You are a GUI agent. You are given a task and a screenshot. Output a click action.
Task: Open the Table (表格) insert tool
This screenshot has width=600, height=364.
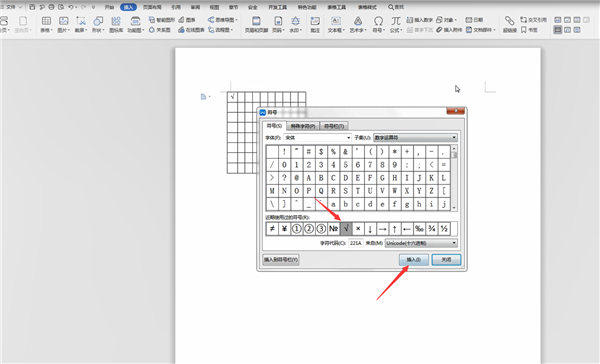pyautogui.click(x=47, y=24)
